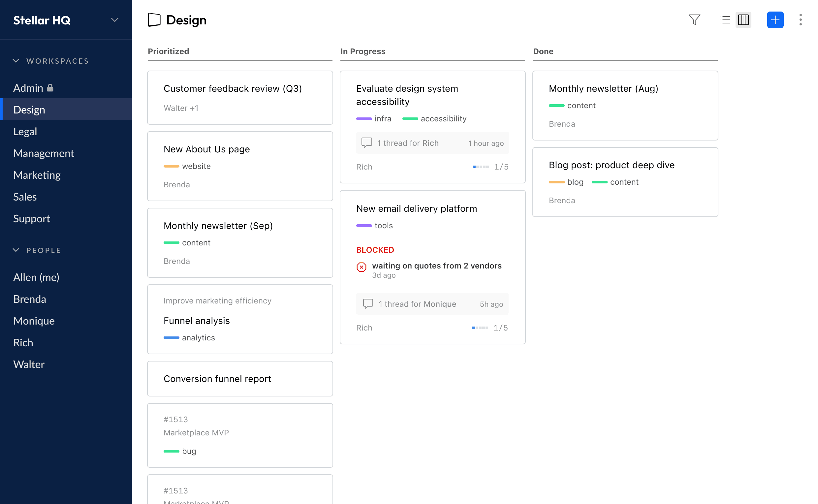Select the Support workspace

click(31, 218)
